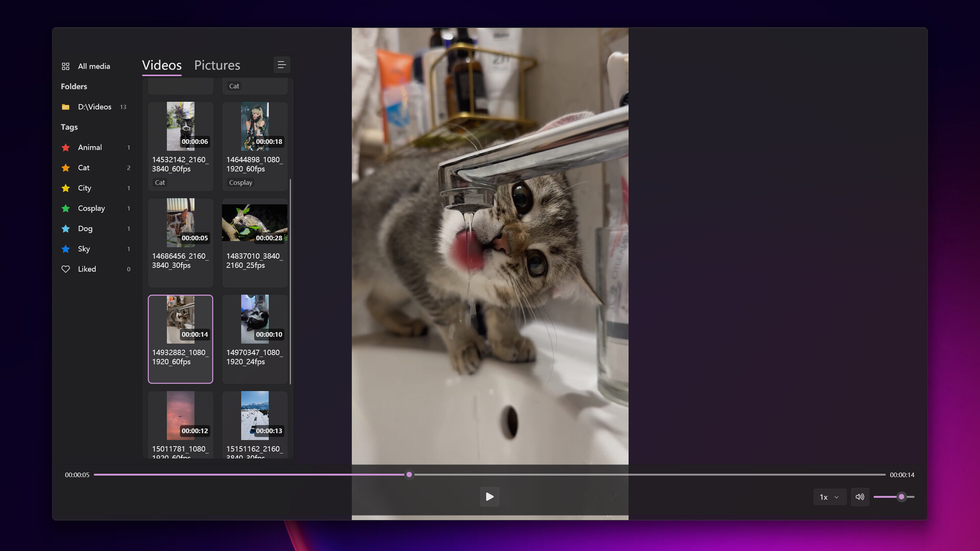980x551 pixels.
Task: Select the D:\Videos folder
Action: (95, 107)
